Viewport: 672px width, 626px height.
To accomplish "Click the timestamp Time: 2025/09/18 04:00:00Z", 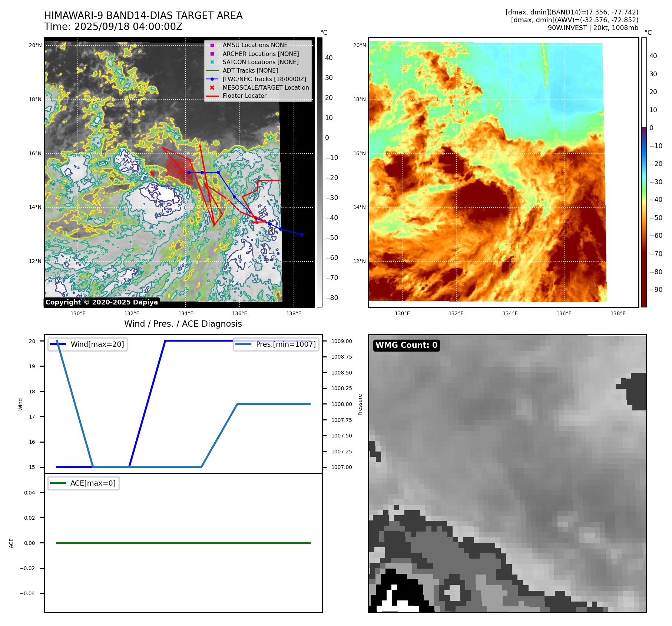I will click(x=113, y=27).
